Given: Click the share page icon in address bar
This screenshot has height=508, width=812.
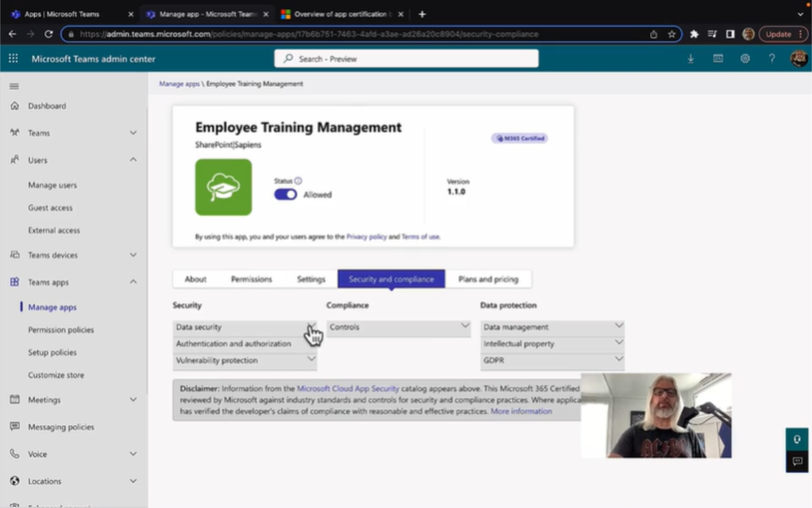Looking at the screenshot, I should (654, 34).
